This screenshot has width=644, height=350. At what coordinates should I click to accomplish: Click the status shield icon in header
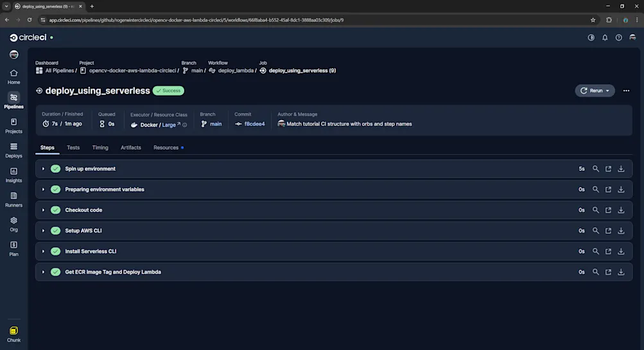591,37
